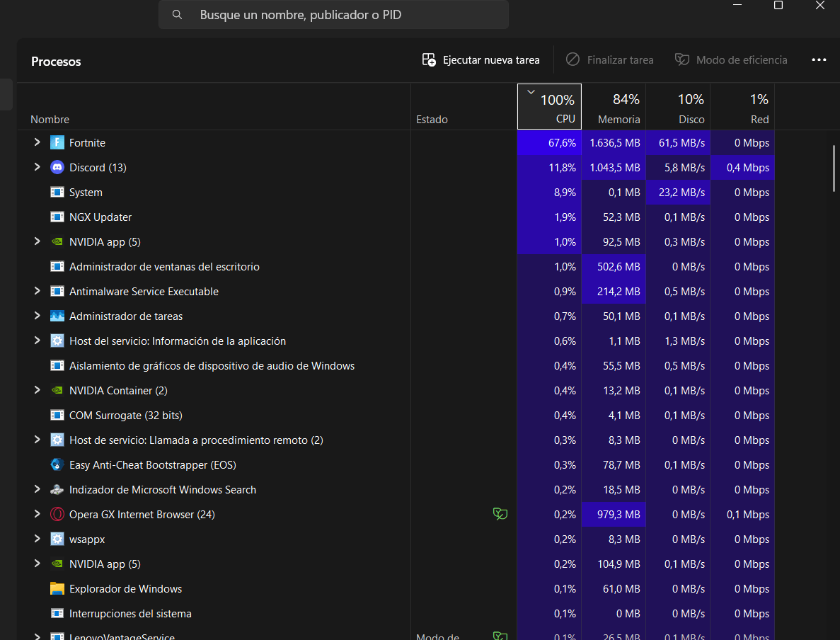Expand Antimalware Service Executable
Image resolution: width=840 pixels, height=640 pixels.
point(37,290)
